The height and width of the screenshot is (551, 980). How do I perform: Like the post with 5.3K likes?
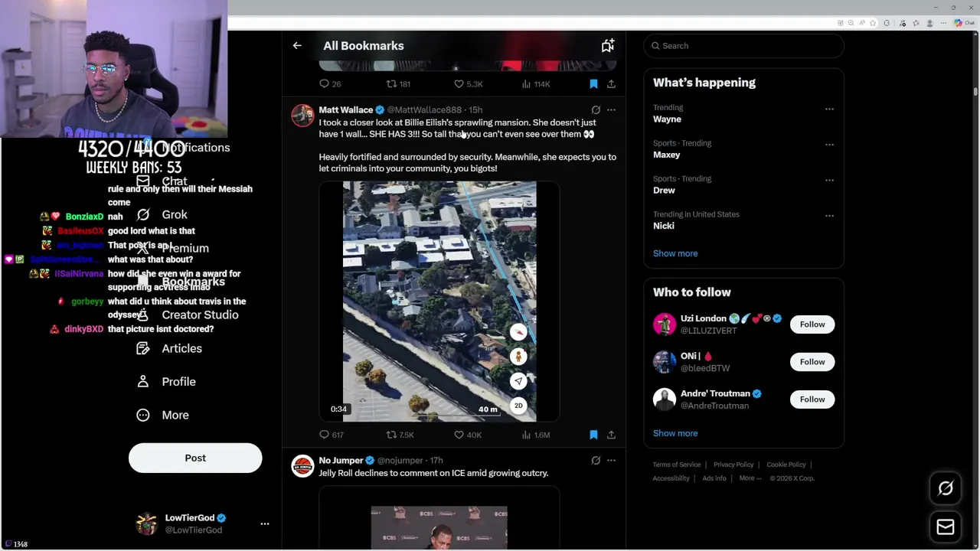[468, 84]
